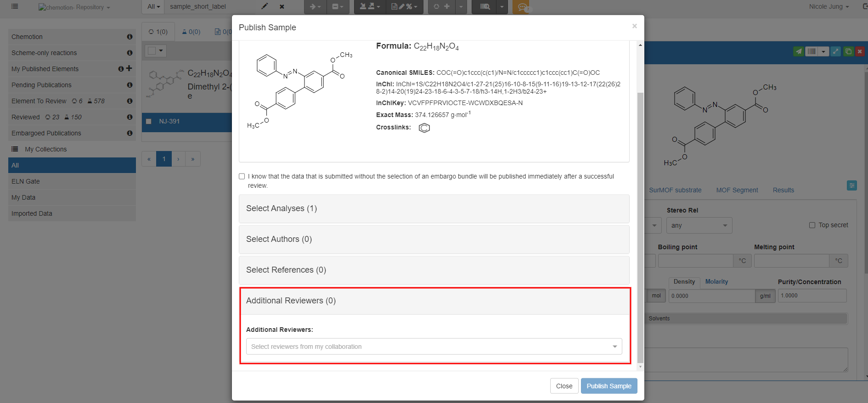Open the orange comments chat icon

pyautogui.click(x=521, y=7)
